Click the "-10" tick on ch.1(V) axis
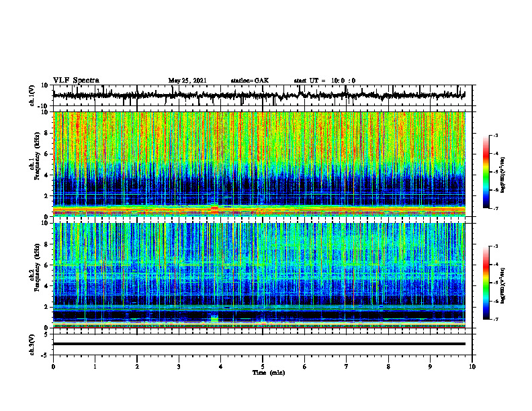The width and height of the screenshot is (532, 411). point(44,106)
